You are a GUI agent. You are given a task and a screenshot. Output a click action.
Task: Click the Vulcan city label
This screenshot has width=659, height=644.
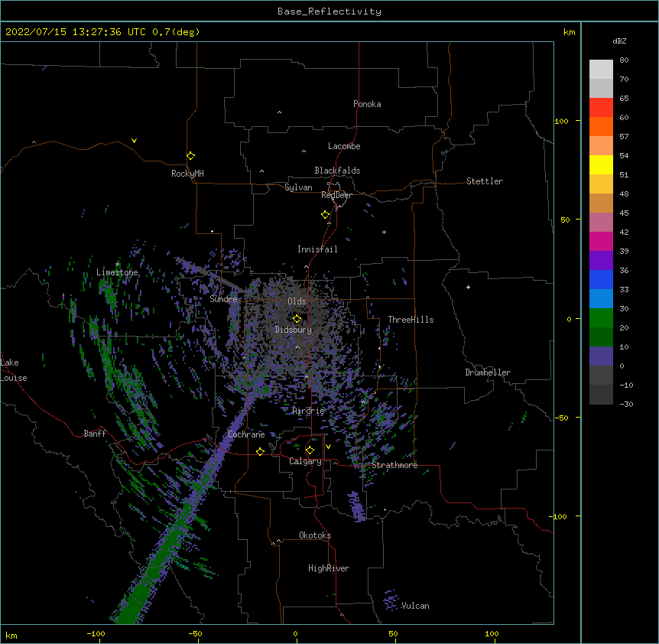415,606
